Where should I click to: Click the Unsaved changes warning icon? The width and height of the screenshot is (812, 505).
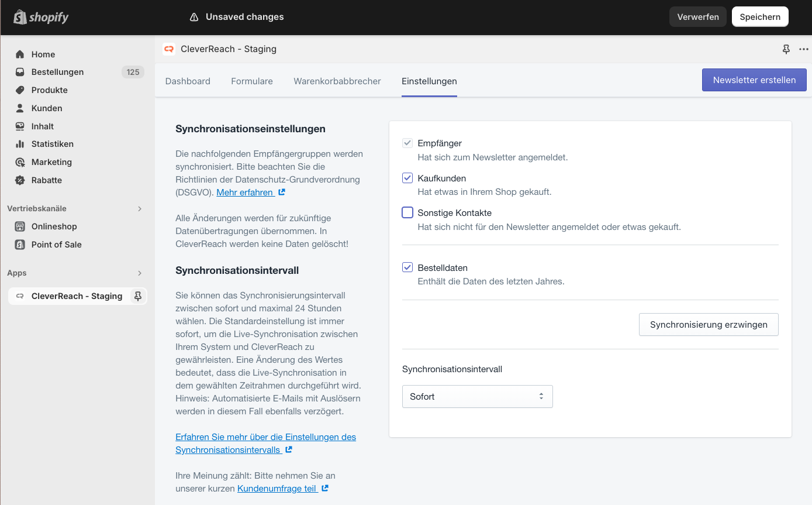(x=194, y=17)
